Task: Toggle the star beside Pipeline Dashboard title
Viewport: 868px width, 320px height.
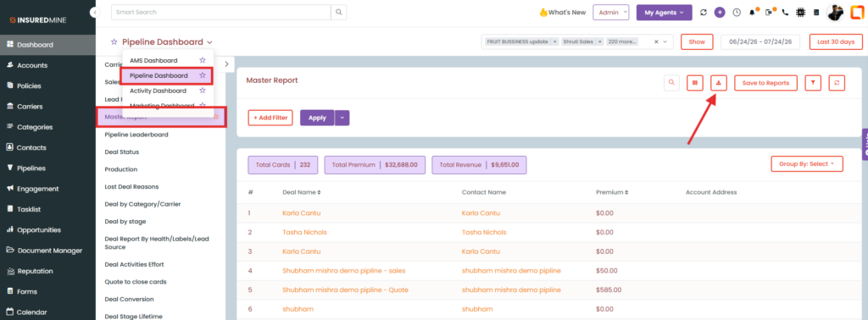Action: [x=114, y=42]
